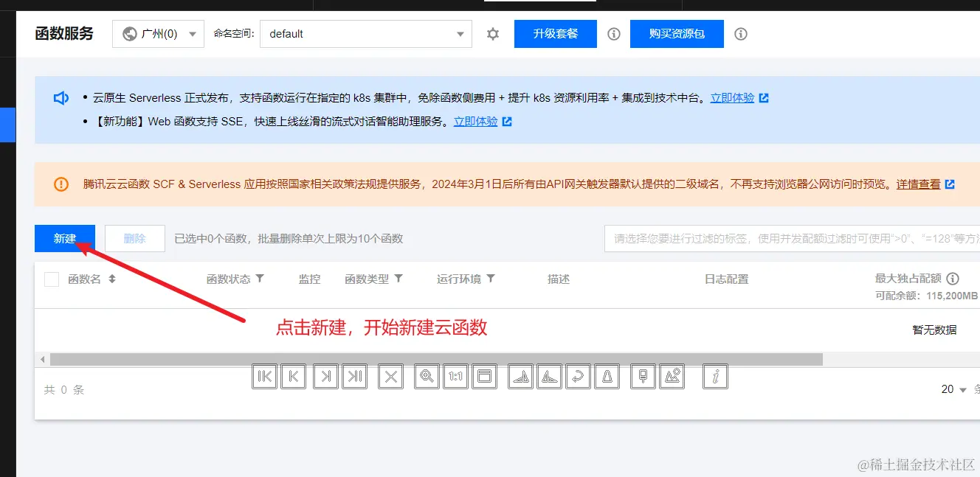Click the curved return arrow icon

tap(579, 377)
